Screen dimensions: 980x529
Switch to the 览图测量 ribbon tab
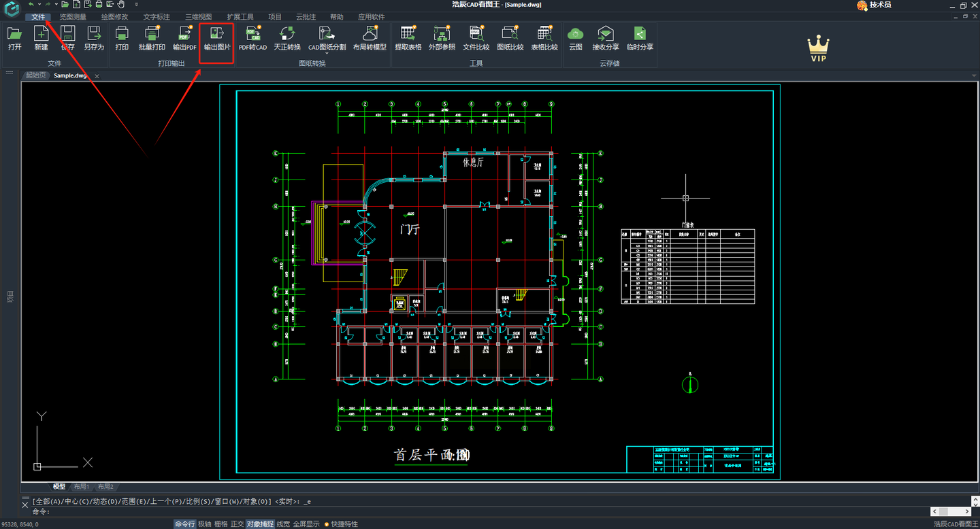click(x=73, y=17)
